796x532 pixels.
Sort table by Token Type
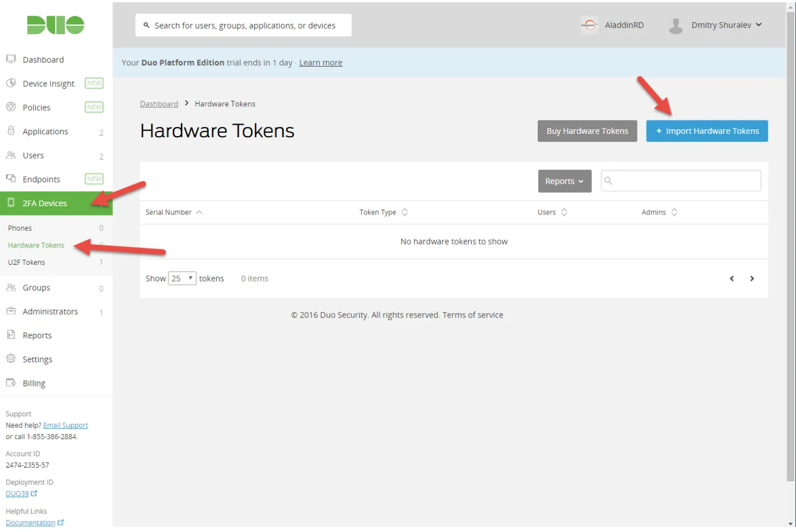click(x=383, y=212)
